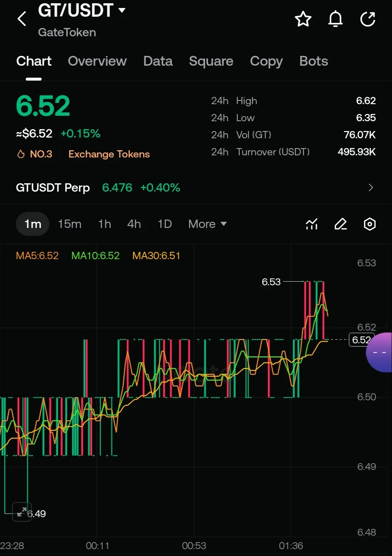This screenshot has height=556, width=392.
Task: Tap the 6.53 chart high marker
Action: 271,282
